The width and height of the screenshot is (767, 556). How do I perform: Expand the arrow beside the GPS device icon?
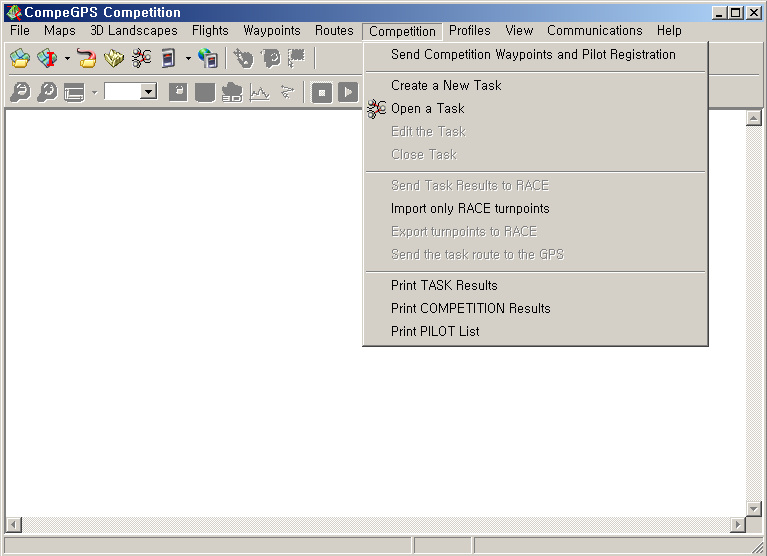188,59
